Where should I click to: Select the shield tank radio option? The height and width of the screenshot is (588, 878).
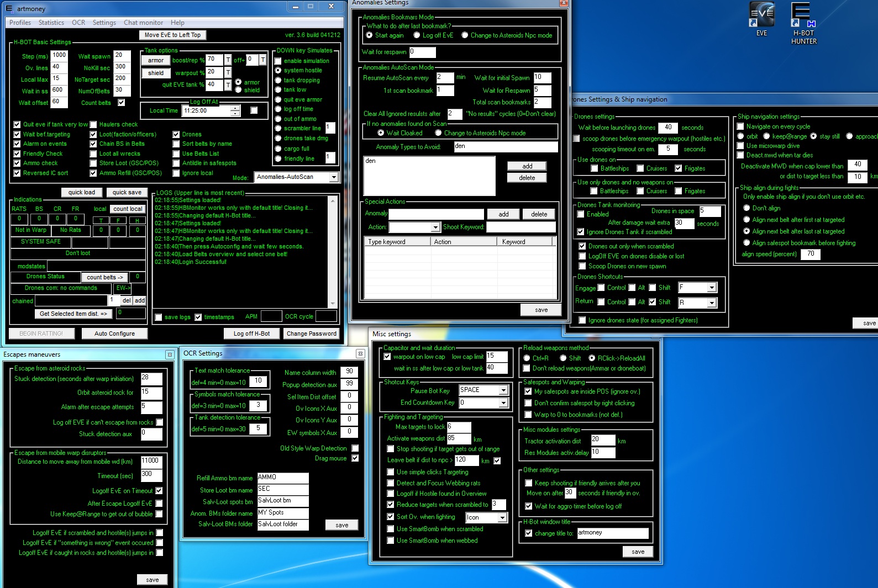coord(238,90)
